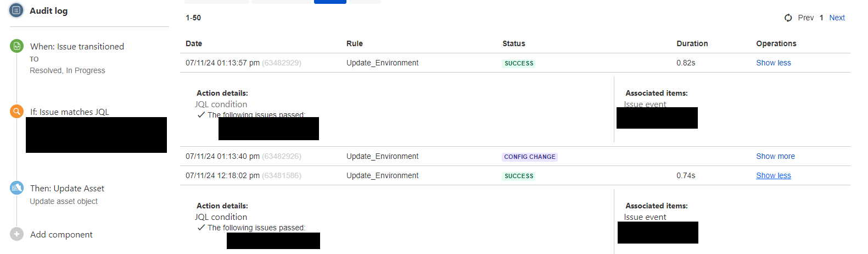Open the Audit log heading
Screen dimensions: 868x254
49,11
